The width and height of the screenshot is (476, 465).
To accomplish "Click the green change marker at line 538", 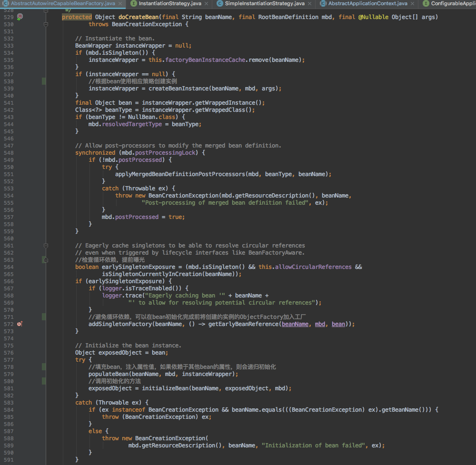I will coord(44,81).
